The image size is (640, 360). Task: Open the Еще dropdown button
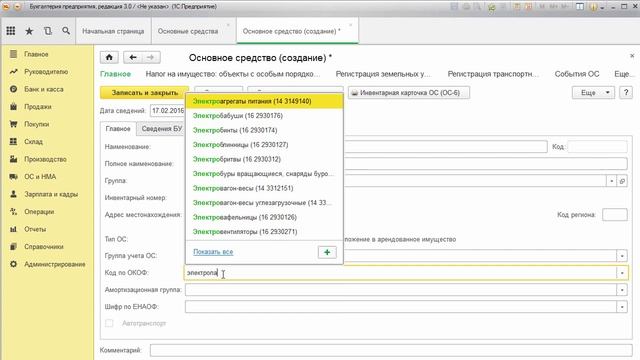pyautogui.click(x=593, y=93)
